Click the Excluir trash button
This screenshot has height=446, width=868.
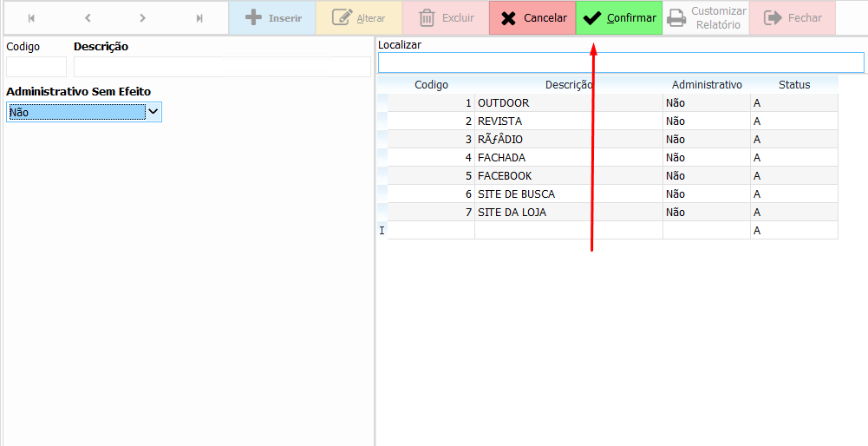click(x=445, y=18)
